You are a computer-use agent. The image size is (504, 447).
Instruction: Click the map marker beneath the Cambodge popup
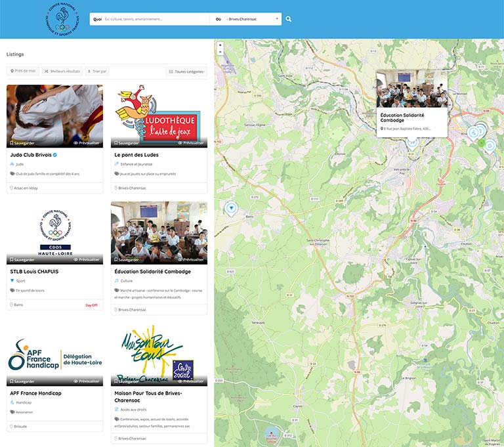[412, 142]
